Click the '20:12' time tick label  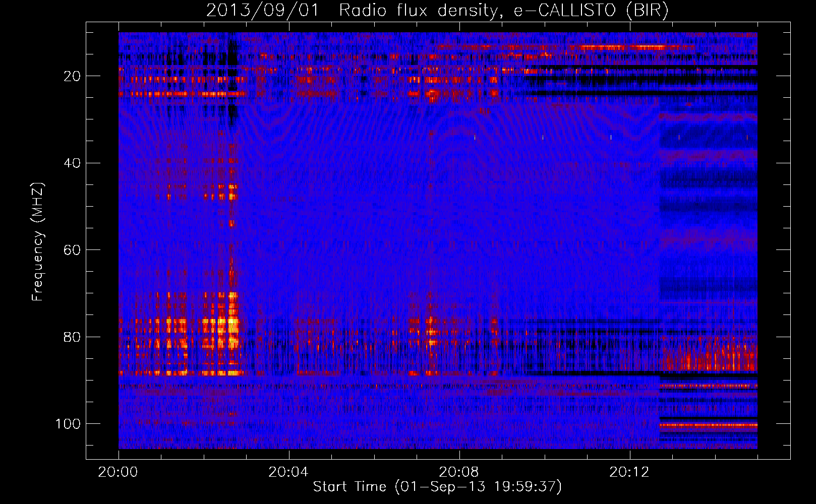[x=629, y=472]
